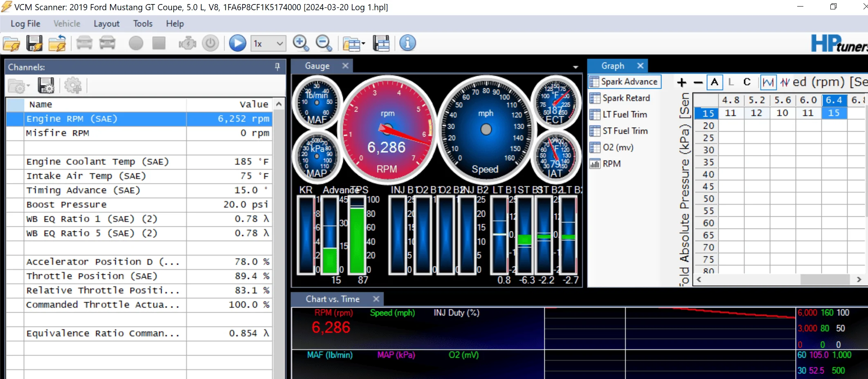868x379 pixels.
Task: Close the Graph tab
Action: coord(640,66)
